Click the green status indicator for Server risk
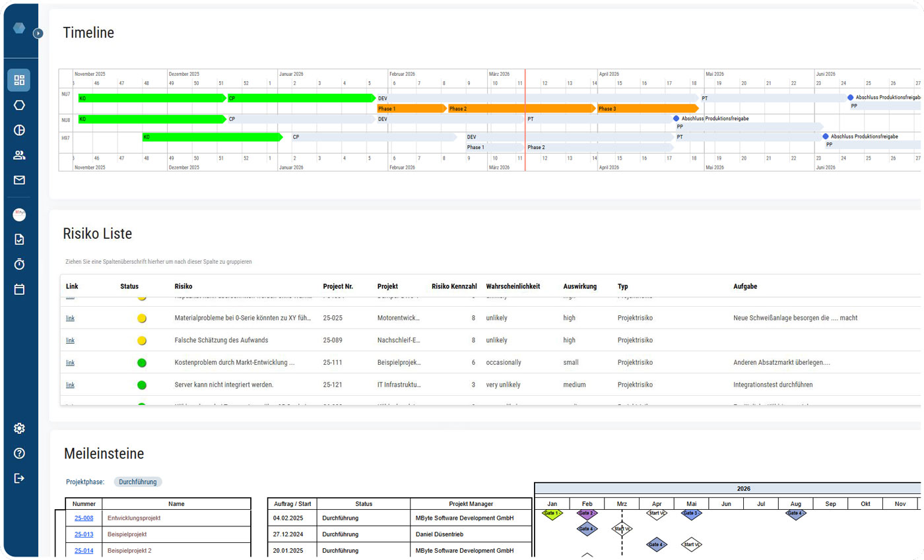The height and width of the screenshot is (560, 924). [x=141, y=385]
